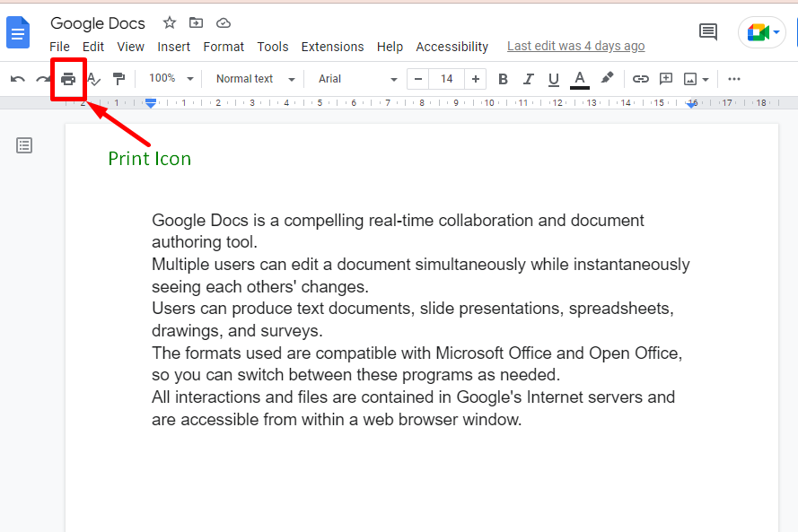Click the line starting 'The formats used are compatible'
Viewport: 798px width, 532px height.
(417, 353)
